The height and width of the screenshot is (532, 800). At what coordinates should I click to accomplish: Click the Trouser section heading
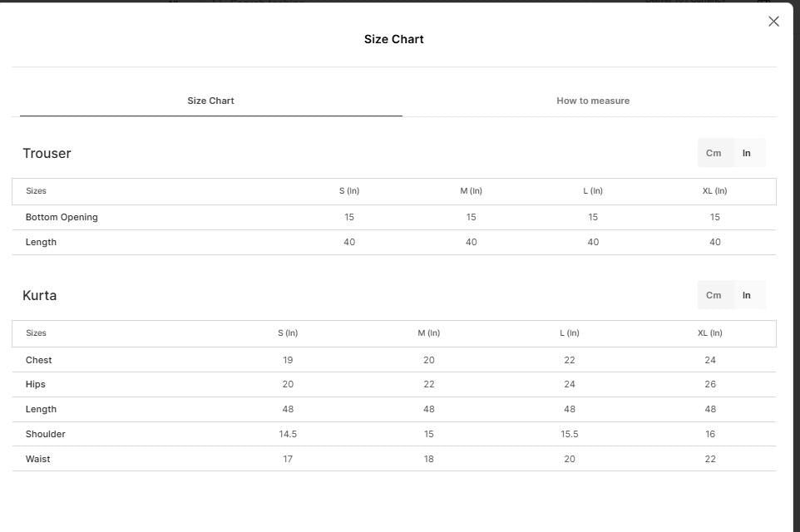pyautogui.click(x=47, y=153)
